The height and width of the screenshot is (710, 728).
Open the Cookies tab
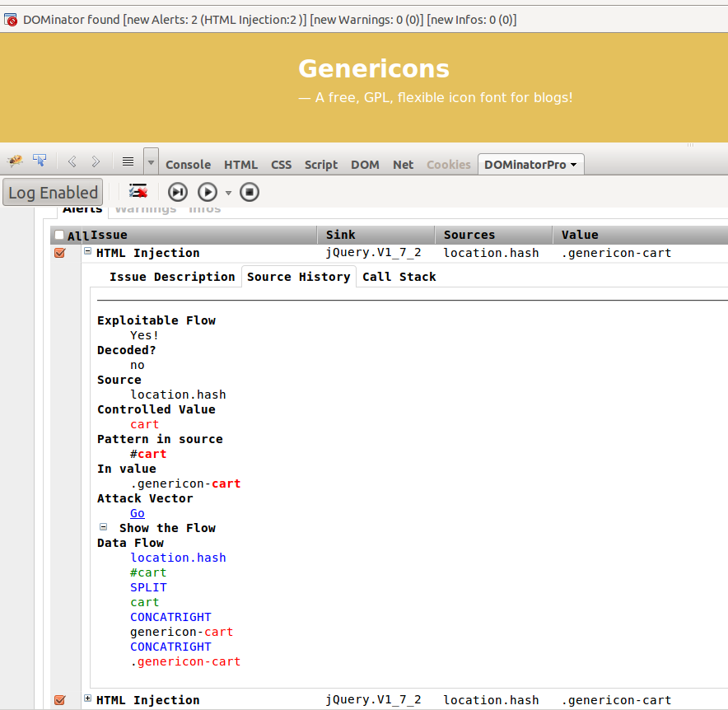click(x=449, y=165)
